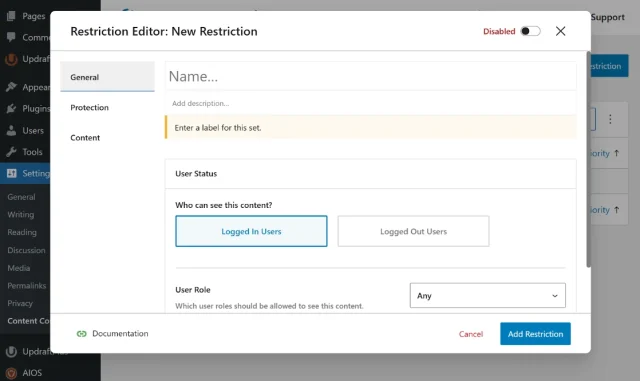Open the Permalinks settings submenu item
The height and width of the screenshot is (381, 640).
coord(27,285)
